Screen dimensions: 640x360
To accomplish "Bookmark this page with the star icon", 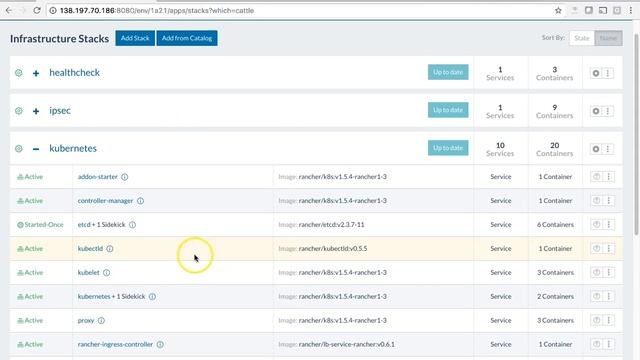I will coord(558,11).
